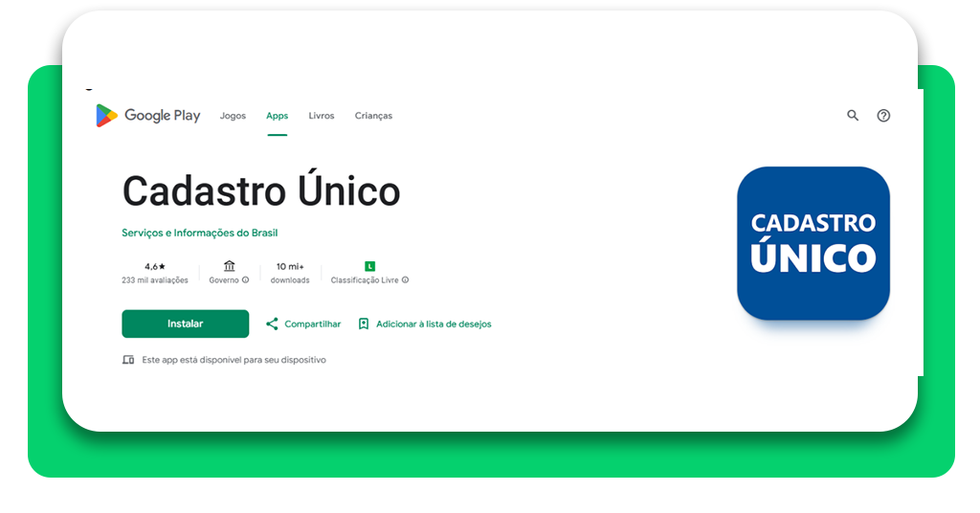The width and height of the screenshot is (980, 513).
Task: Click the Governo building icon
Action: click(x=229, y=266)
